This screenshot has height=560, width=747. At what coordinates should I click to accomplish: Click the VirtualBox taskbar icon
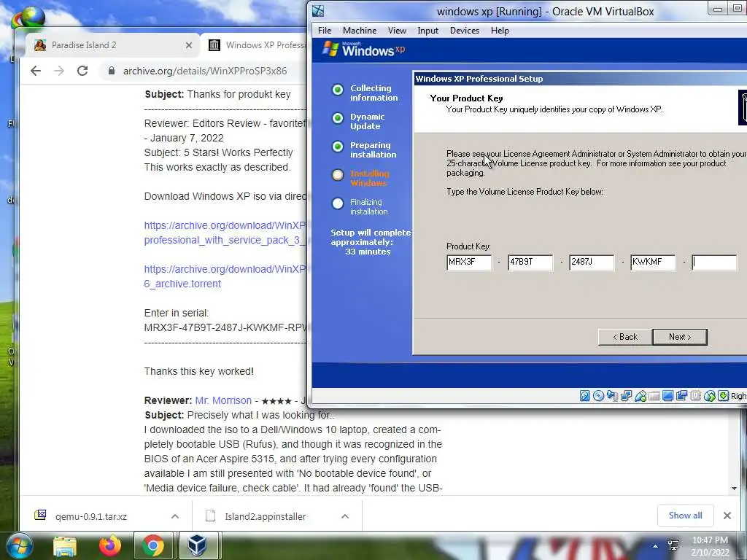pos(197,545)
